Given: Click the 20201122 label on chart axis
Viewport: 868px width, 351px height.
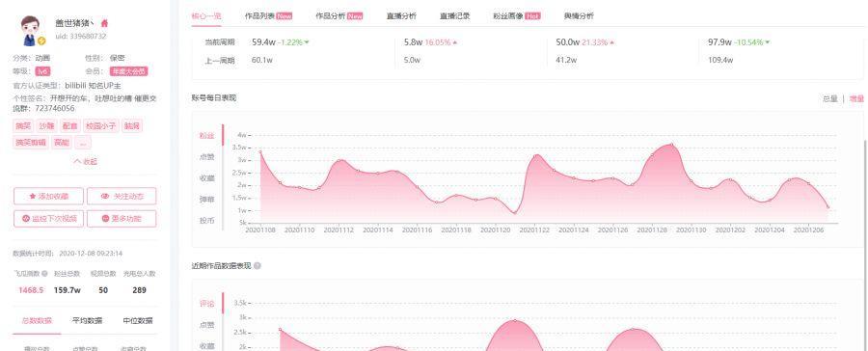Looking at the screenshot, I should click(534, 229).
